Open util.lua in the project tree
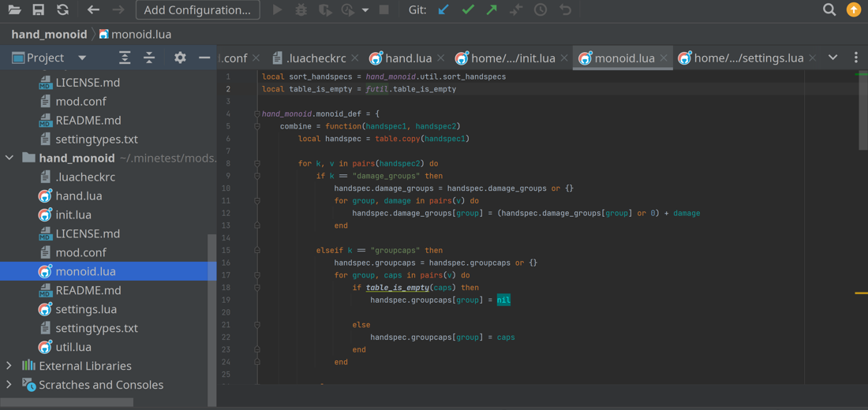The image size is (868, 410). tap(73, 347)
